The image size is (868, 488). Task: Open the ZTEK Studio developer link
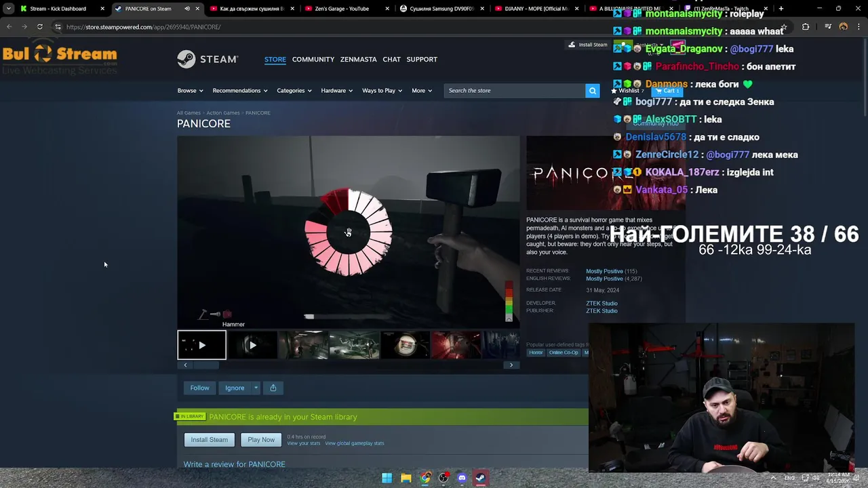(601, 303)
